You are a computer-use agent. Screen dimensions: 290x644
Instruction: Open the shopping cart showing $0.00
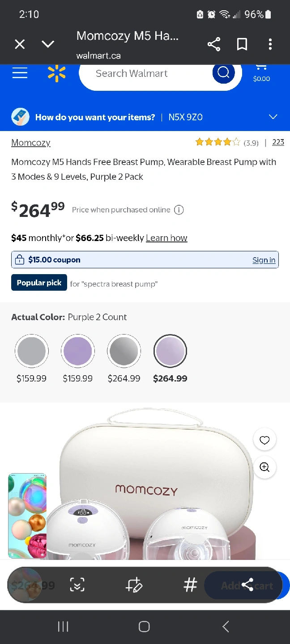click(261, 73)
